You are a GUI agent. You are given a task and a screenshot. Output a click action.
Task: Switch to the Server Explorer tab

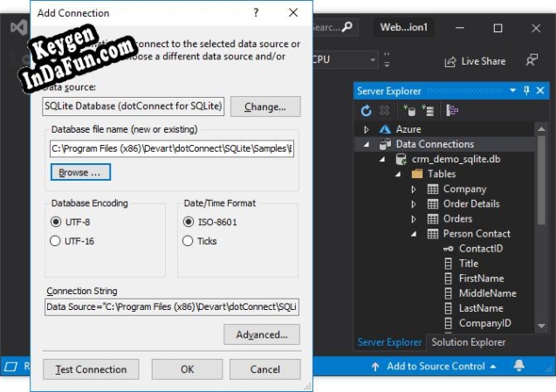[389, 342]
